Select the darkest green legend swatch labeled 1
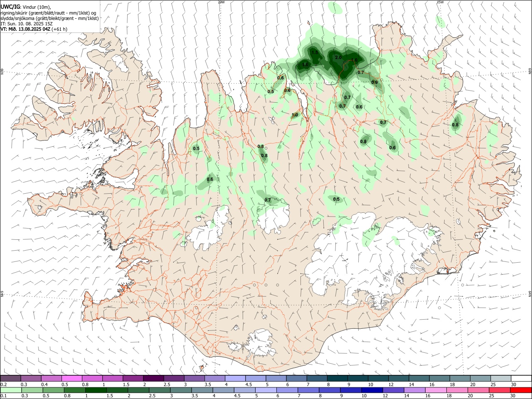The width and height of the screenshot is (532, 399). point(96,390)
